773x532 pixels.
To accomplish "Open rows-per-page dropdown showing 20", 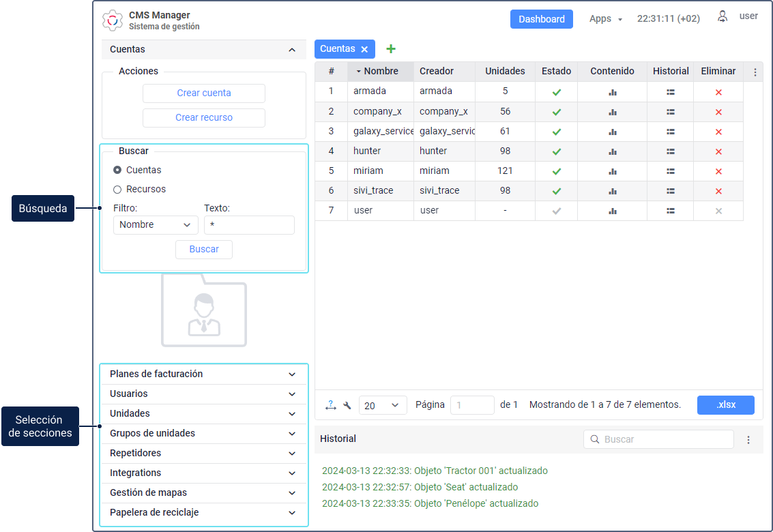I will (x=382, y=405).
